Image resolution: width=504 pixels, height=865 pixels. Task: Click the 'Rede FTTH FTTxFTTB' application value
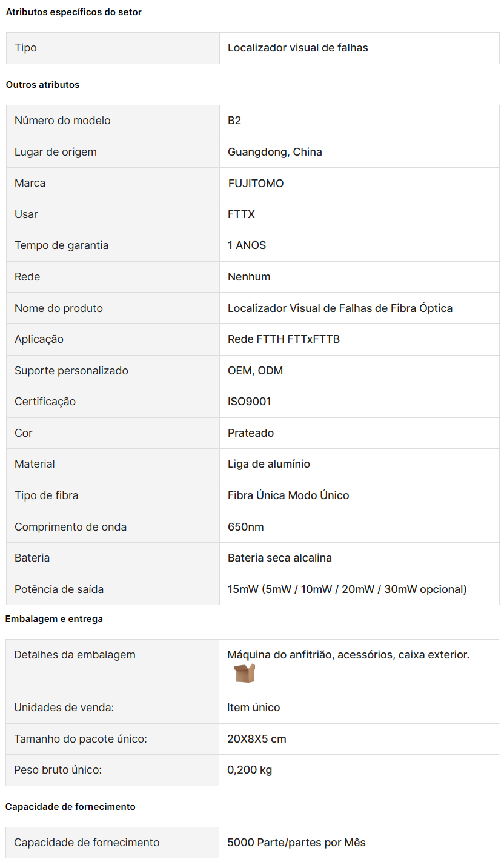pyautogui.click(x=283, y=339)
